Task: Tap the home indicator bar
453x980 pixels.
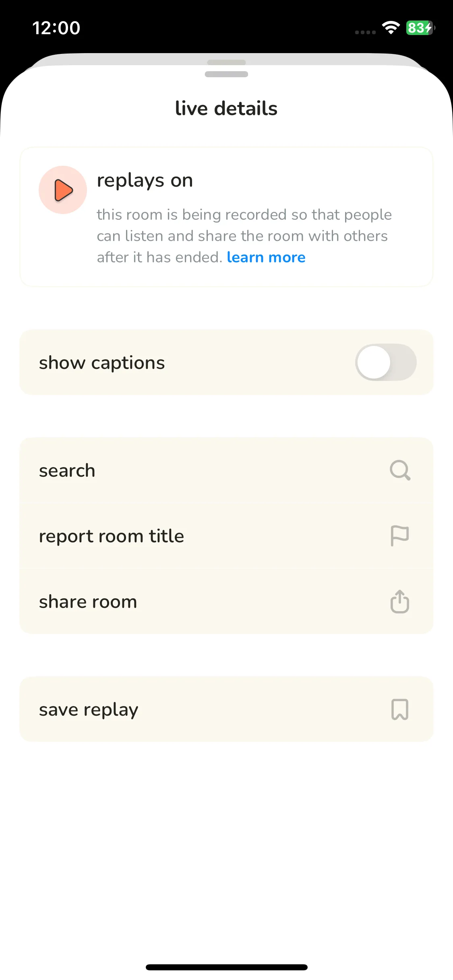Action: click(226, 967)
